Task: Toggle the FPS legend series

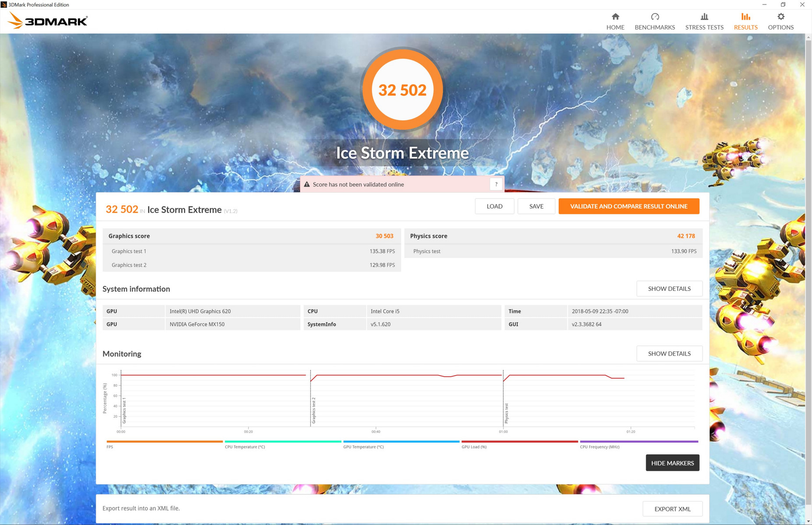Action: coord(164,444)
